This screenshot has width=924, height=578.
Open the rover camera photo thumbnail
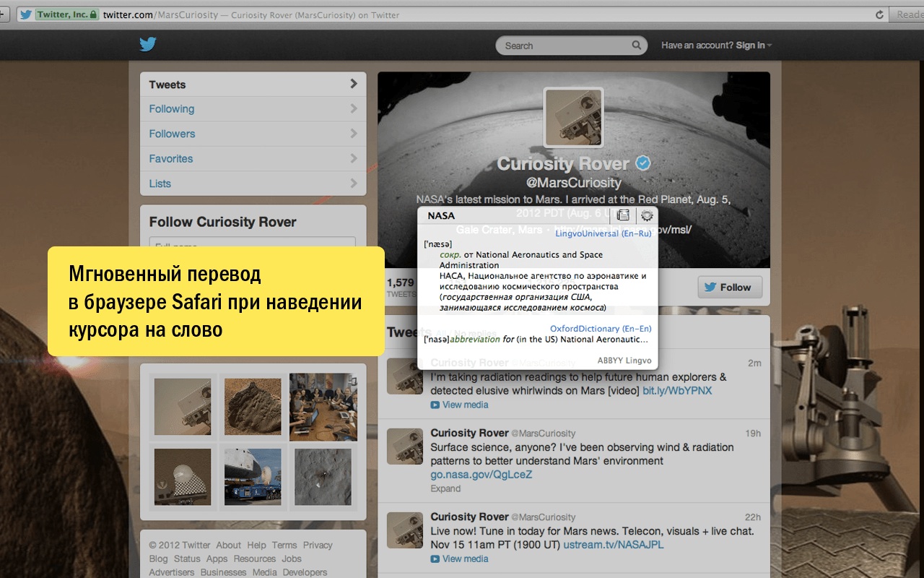pos(183,407)
